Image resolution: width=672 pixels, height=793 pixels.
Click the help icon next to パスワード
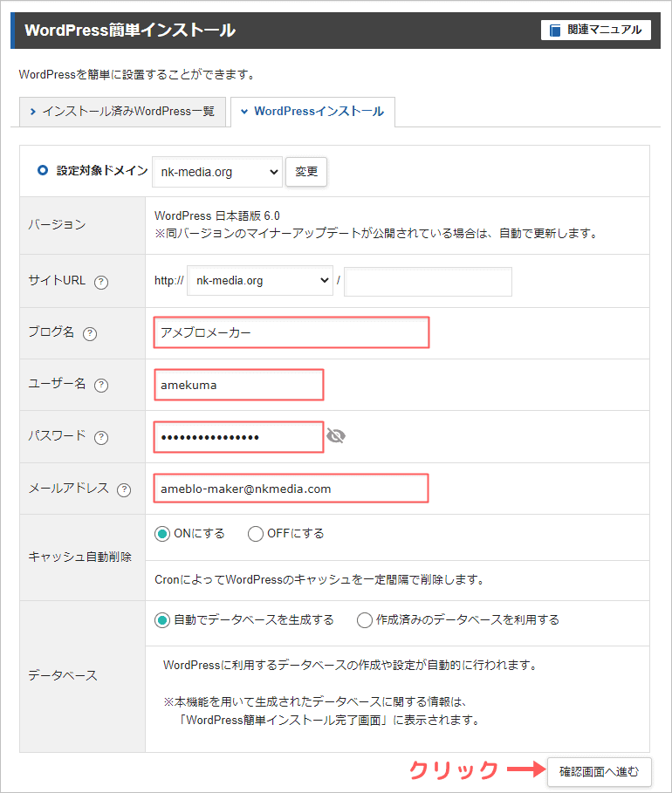[101, 437]
